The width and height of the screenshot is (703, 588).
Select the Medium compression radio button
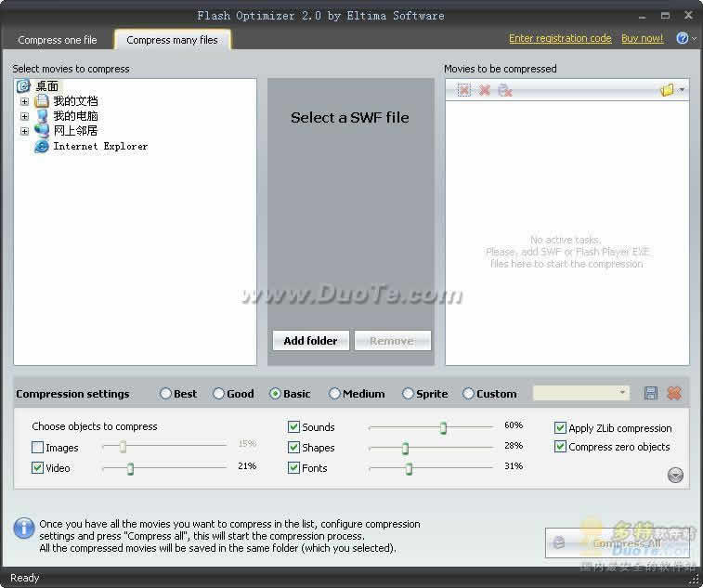[x=334, y=394]
